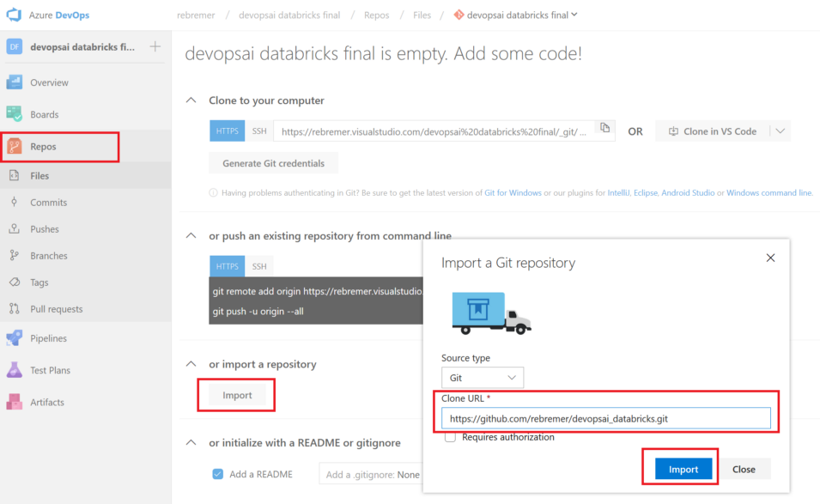Open the repository selector dropdown in breadcrumb

574,15
